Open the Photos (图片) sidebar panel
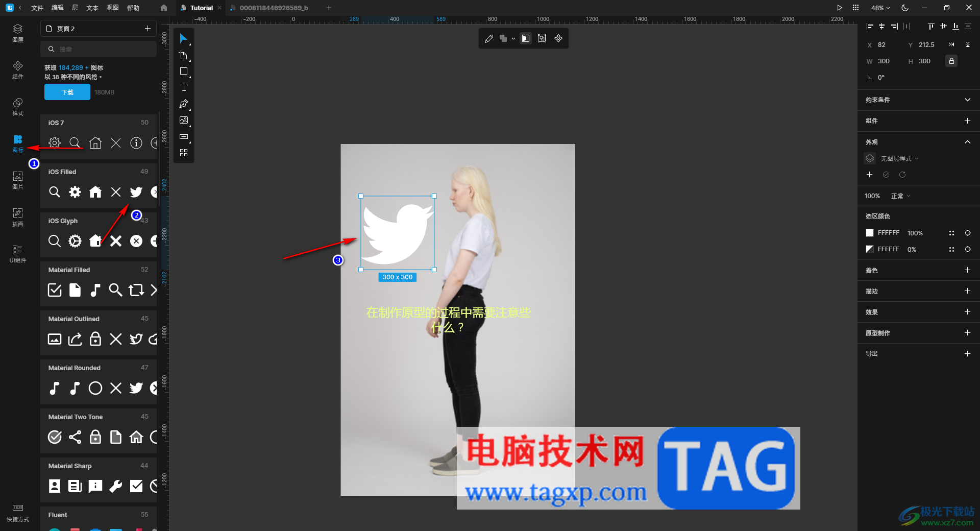 coord(18,180)
